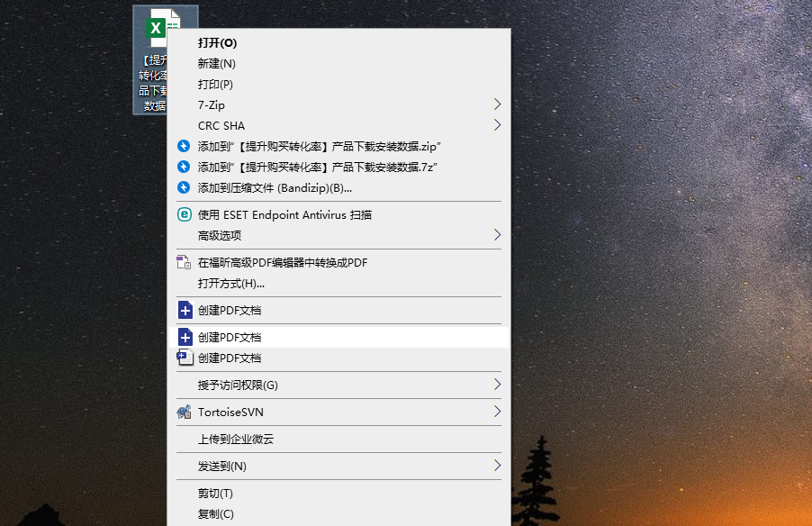
Task: Click the TortoiseSVN turtle icon
Action: click(x=183, y=412)
